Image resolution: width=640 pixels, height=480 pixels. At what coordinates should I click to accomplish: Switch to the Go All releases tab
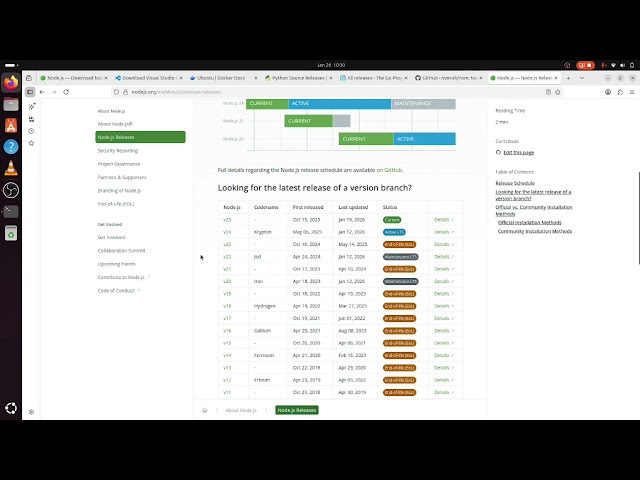point(374,78)
